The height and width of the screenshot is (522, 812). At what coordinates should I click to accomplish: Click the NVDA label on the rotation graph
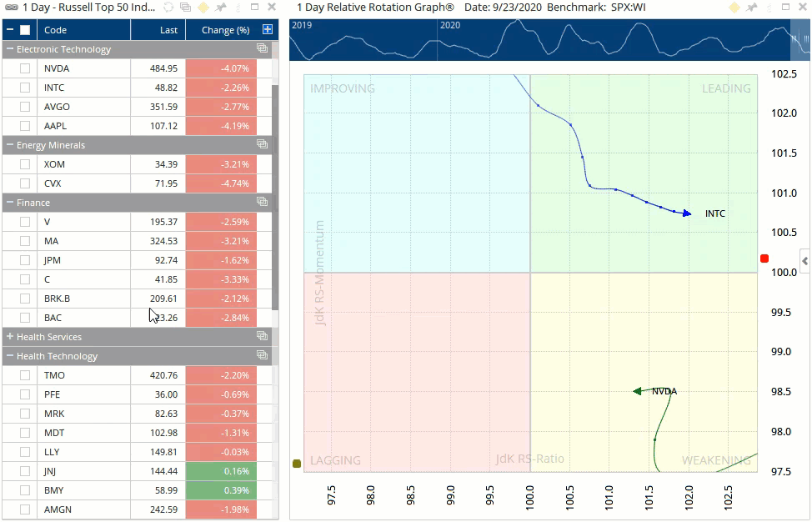pos(664,391)
